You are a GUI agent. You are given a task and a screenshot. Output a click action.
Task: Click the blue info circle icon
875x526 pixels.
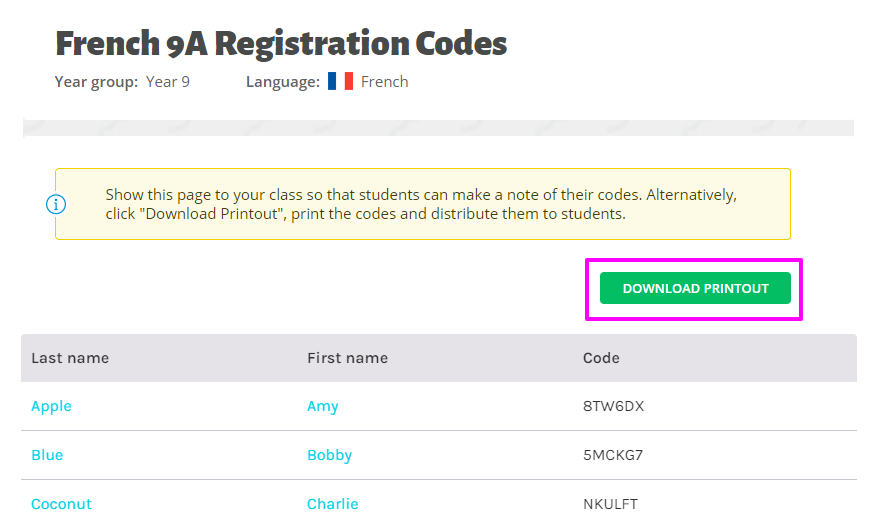tap(56, 204)
